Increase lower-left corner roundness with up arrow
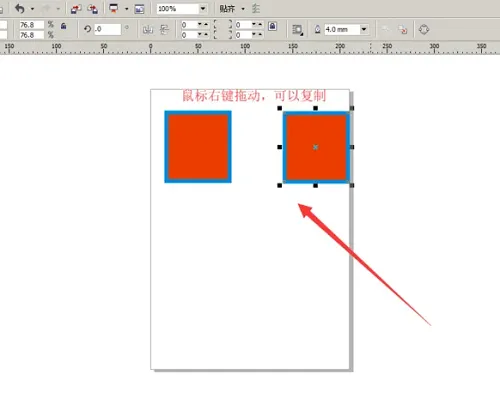The height and width of the screenshot is (398, 500). tap(206, 34)
